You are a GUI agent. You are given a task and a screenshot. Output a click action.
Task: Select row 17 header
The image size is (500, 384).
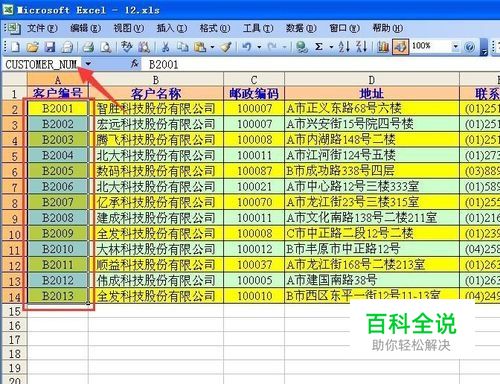[x=14, y=340]
